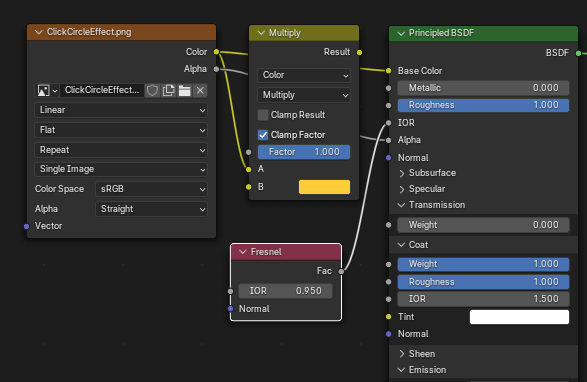Open the Straight Alpha mode dropdown
This screenshot has height=382, width=587.
151,209
